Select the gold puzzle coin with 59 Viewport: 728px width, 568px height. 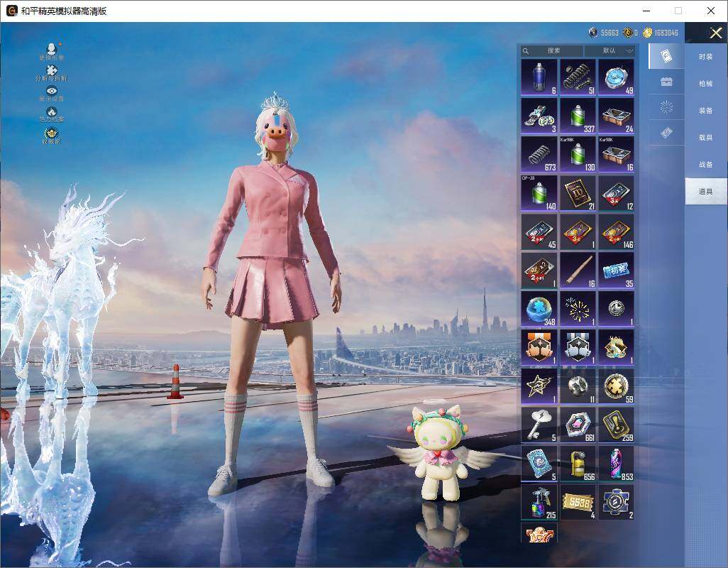[616, 386]
